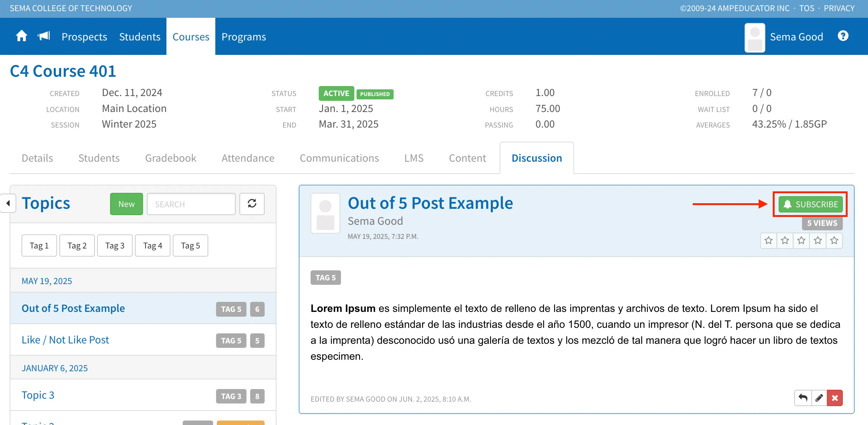Delete the post with the red X
The width and height of the screenshot is (868, 425).
[x=835, y=398]
